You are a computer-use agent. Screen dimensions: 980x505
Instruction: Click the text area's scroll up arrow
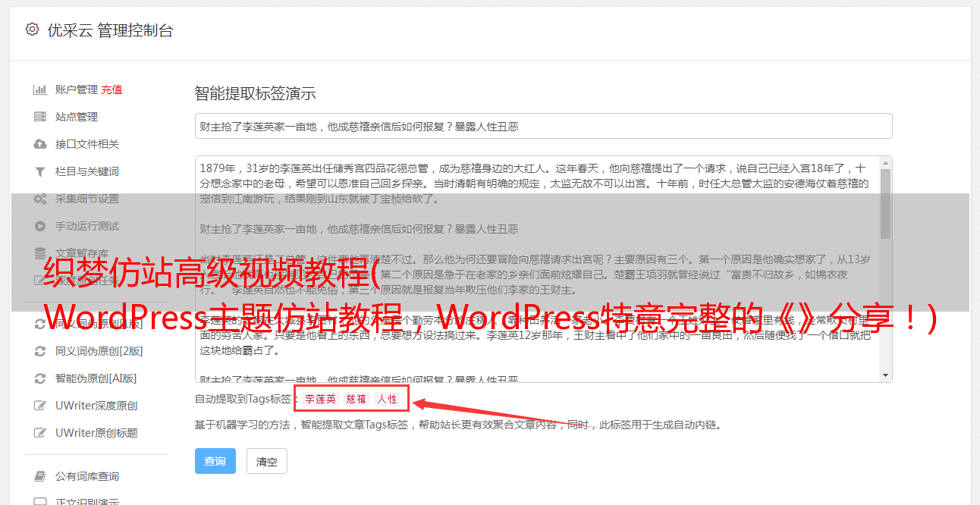click(885, 163)
